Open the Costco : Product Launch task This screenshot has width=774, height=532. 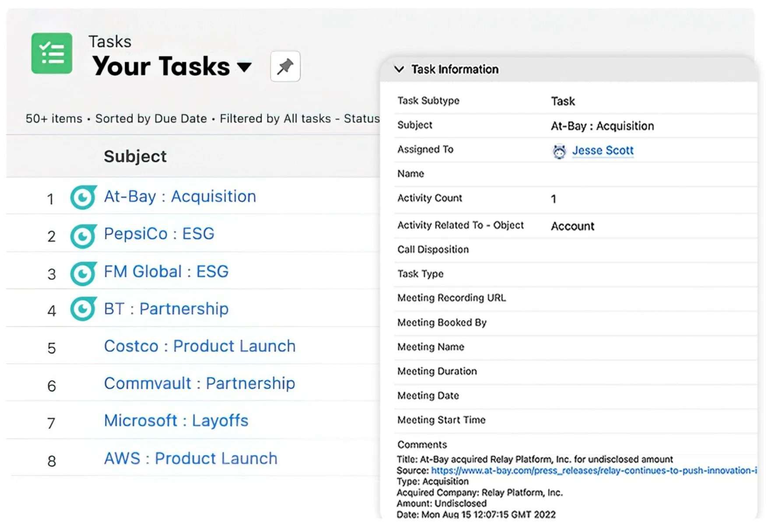[x=200, y=346]
